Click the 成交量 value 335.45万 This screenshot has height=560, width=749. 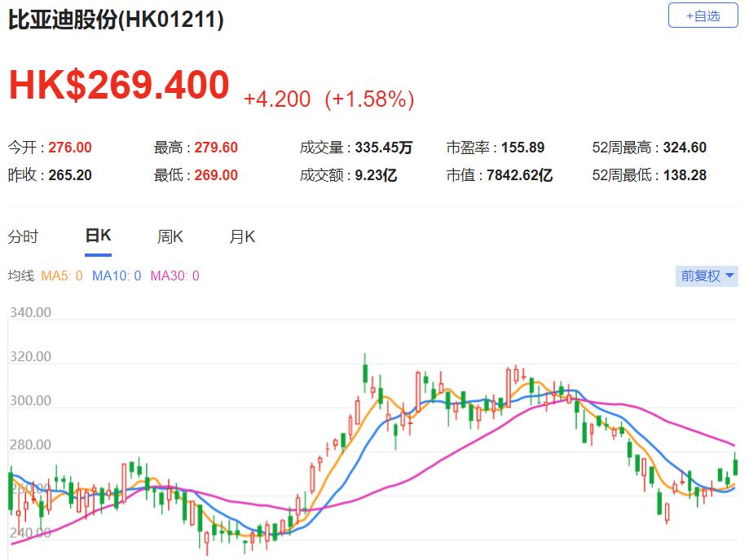click(x=384, y=148)
